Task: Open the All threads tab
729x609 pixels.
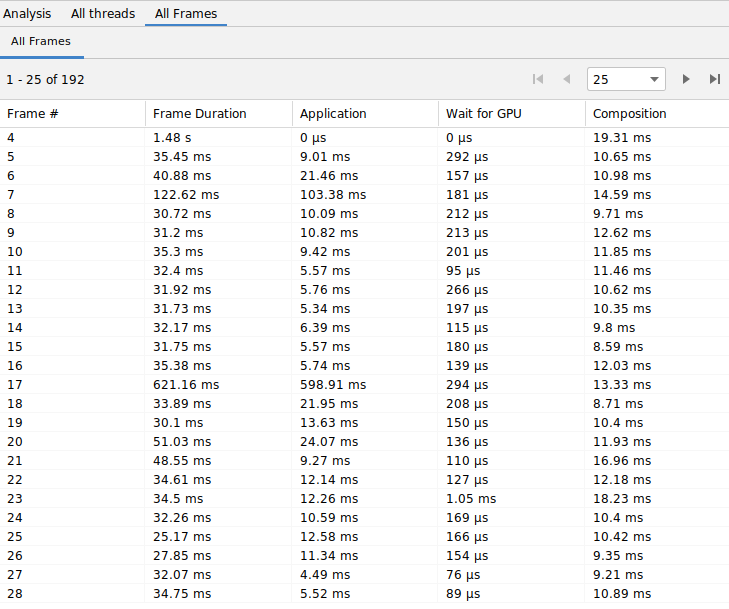Action: tap(103, 14)
